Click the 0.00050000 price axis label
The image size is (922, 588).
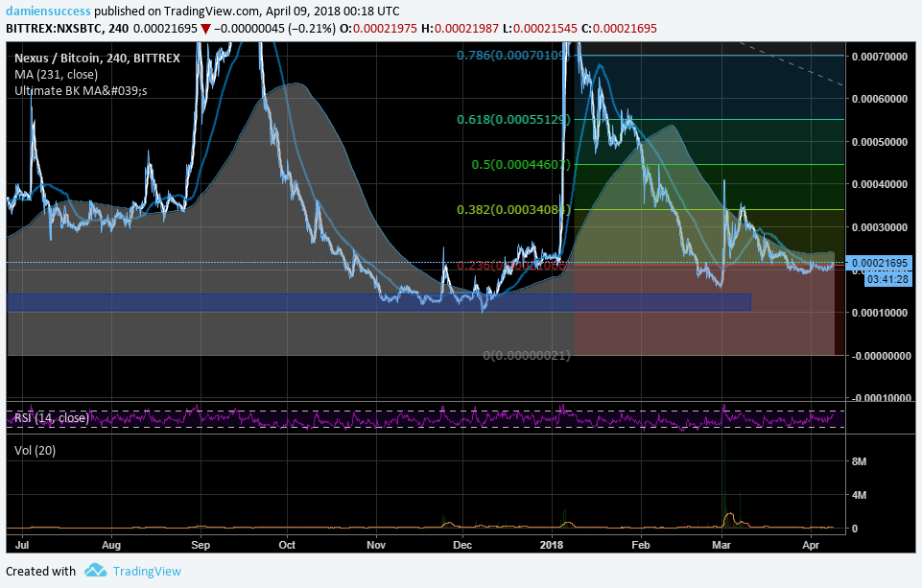(880, 142)
